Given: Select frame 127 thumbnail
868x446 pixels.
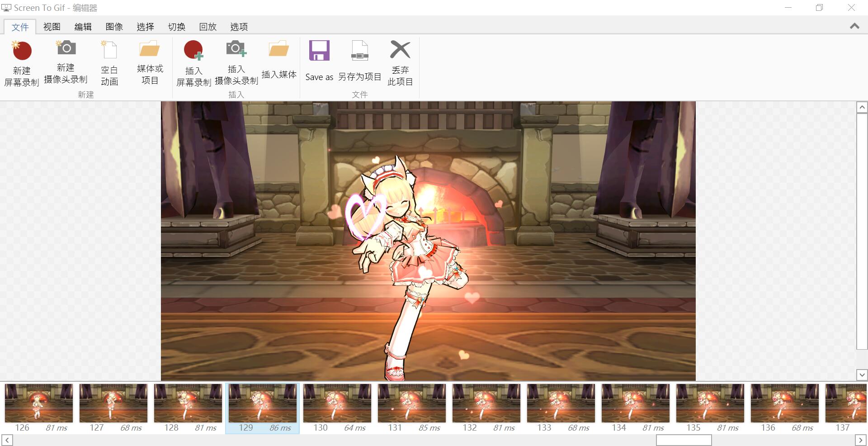Looking at the screenshot, I should coord(113,403).
